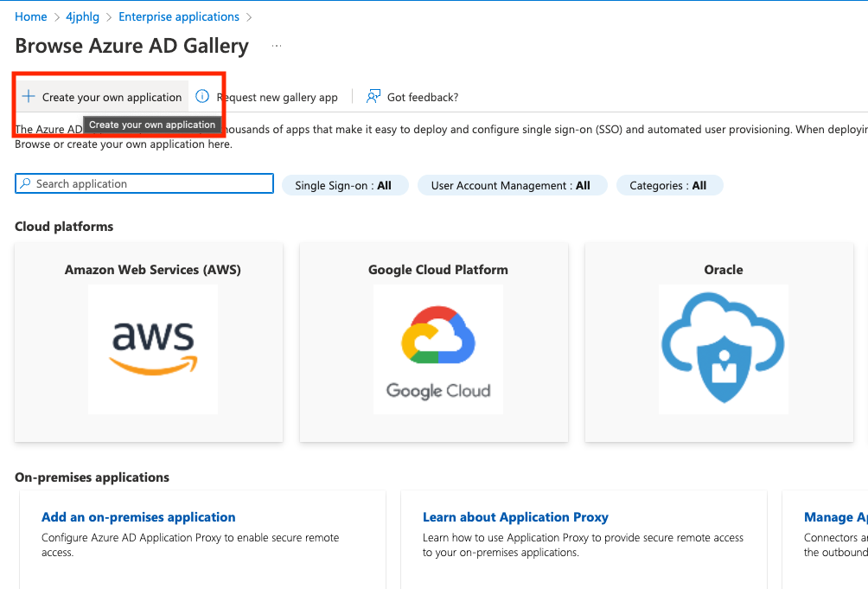Click the Browse Azure AD Gallery page title

pos(131,46)
